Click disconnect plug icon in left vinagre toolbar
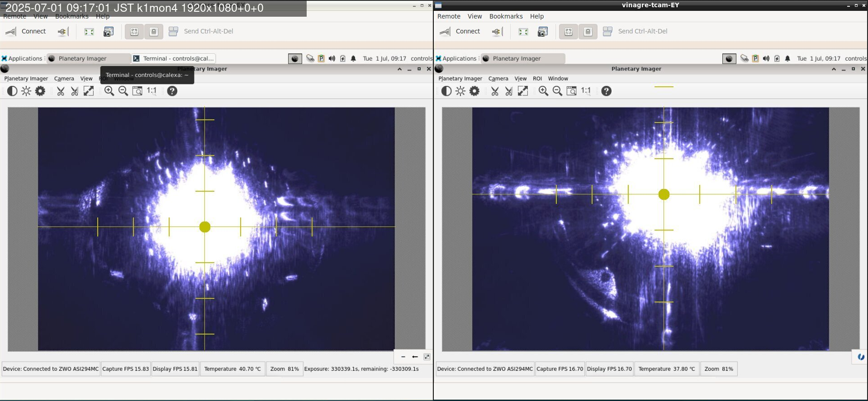 click(x=63, y=31)
